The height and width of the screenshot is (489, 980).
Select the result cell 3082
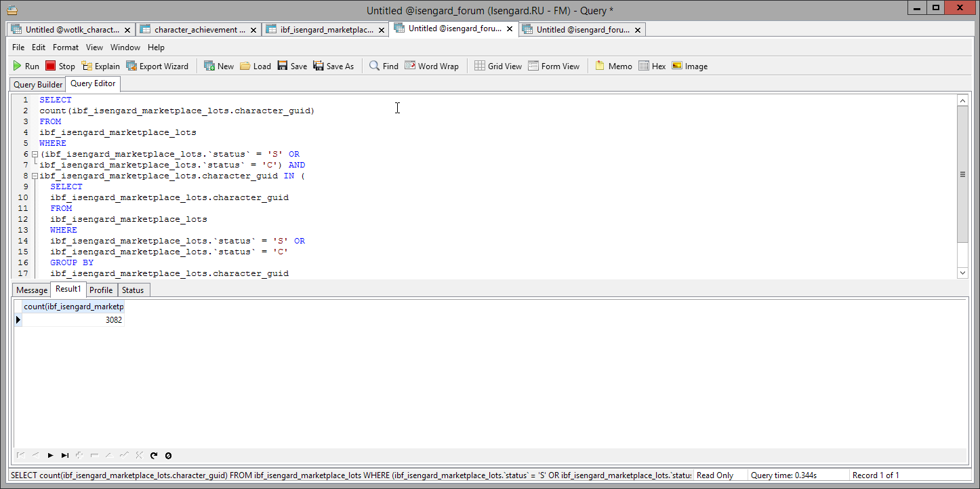[73, 320]
